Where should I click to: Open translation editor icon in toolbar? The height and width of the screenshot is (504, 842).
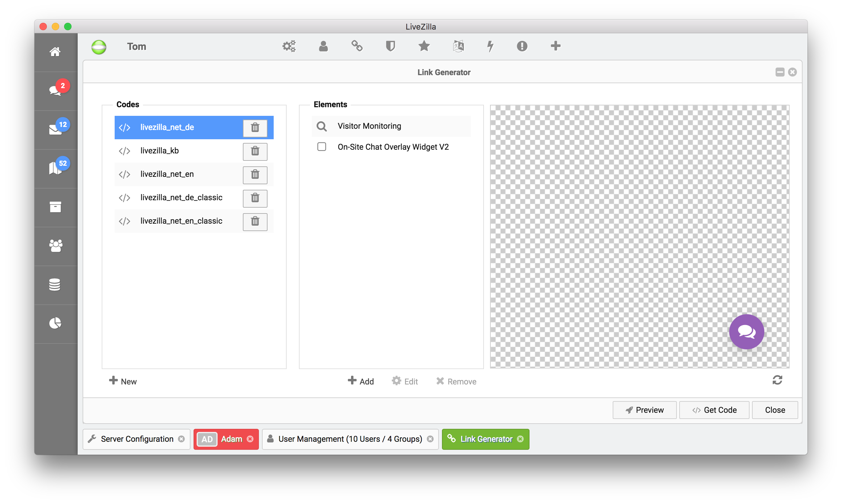(x=458, y=46)
